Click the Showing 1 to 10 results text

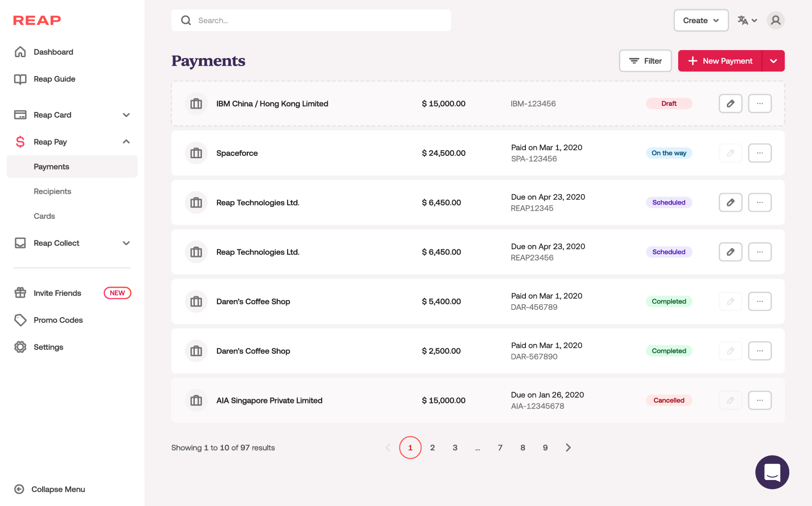(x=223, y=447)
